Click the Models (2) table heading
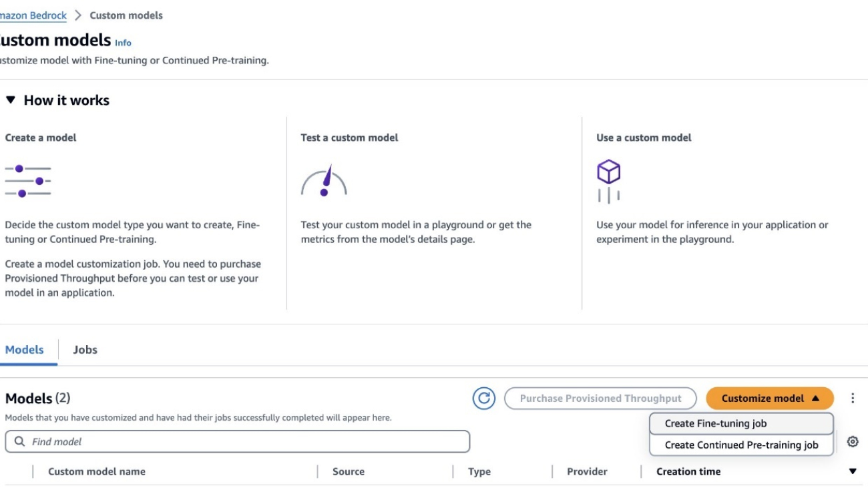868x488 pixels. [37, 399]
